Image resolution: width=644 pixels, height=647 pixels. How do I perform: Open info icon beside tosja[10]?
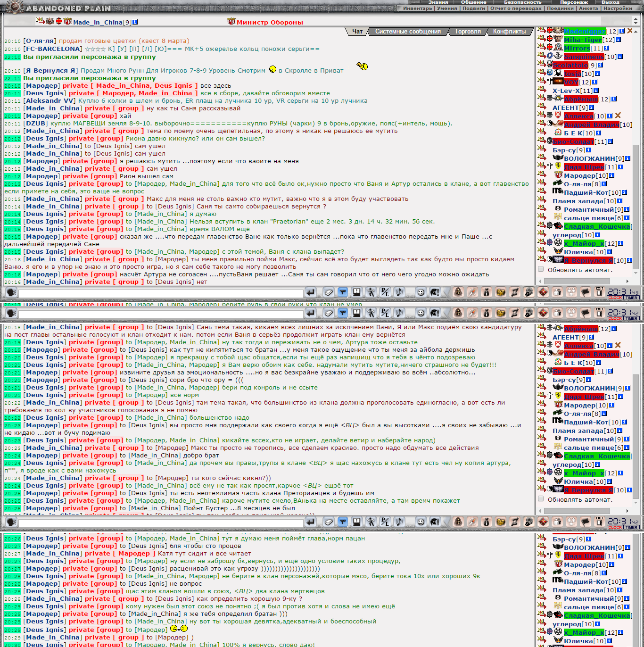coord(597,74)
